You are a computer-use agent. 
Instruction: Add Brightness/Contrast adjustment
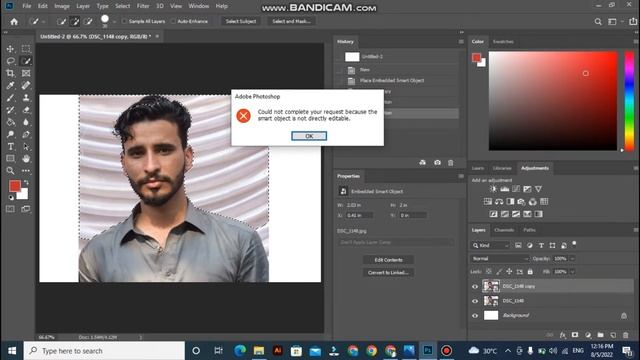click(x=493, y=189)
